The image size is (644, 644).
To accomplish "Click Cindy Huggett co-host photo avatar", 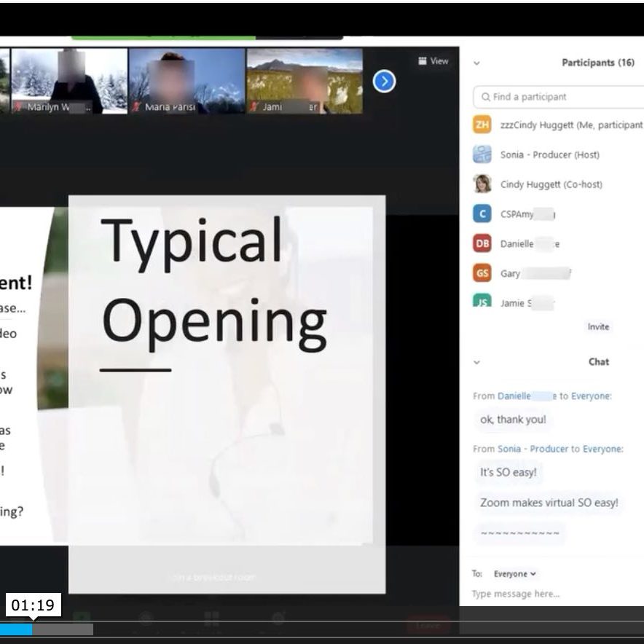I will tap(482, 184).
